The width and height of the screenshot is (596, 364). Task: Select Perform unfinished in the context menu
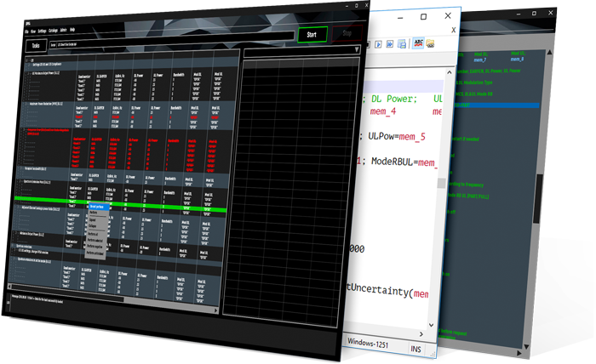click(95, 253)
